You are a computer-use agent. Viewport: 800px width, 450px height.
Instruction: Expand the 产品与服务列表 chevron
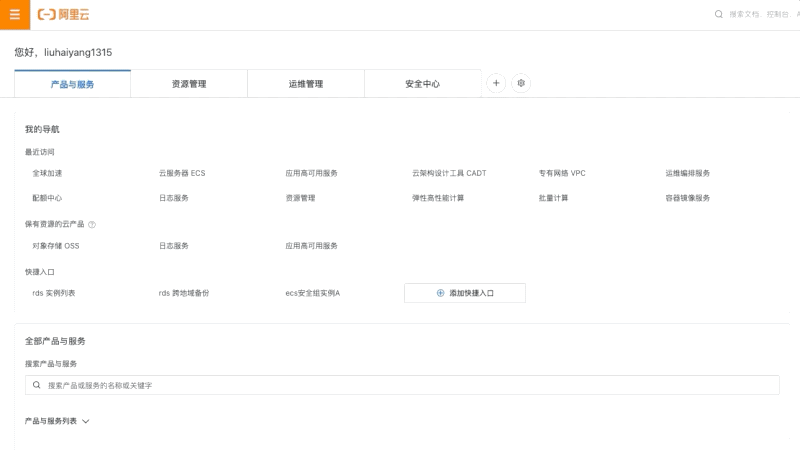[86, 421]
